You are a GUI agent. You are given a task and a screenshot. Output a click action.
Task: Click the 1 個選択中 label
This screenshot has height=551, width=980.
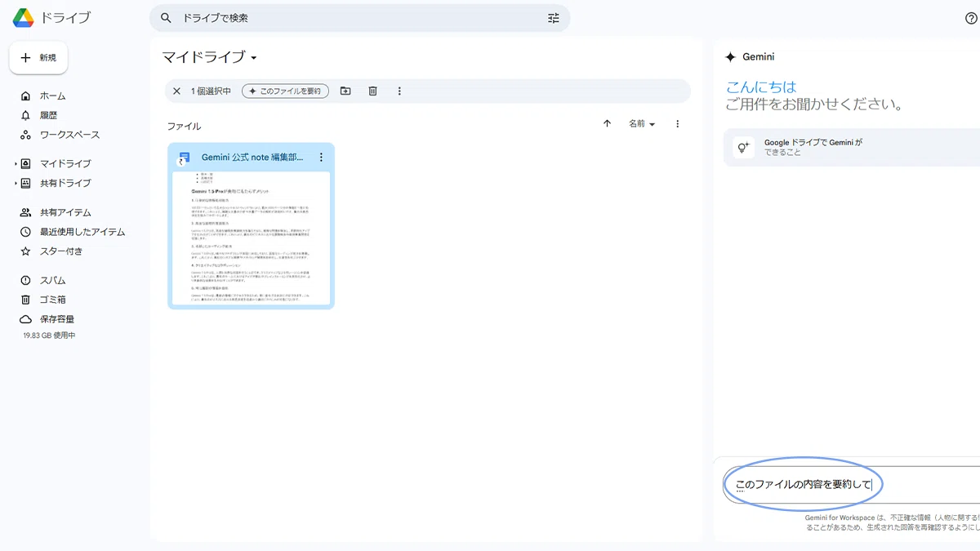pyautogui.click(x=211, y=91)
